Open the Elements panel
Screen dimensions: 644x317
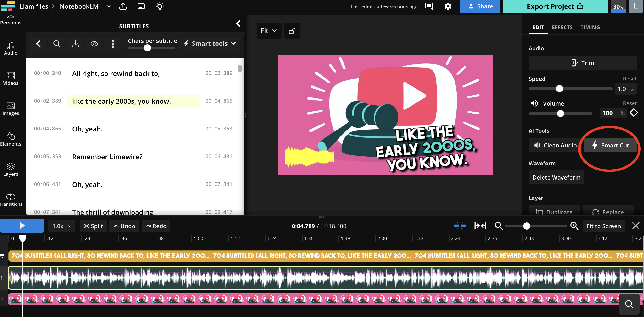point(11,139)
